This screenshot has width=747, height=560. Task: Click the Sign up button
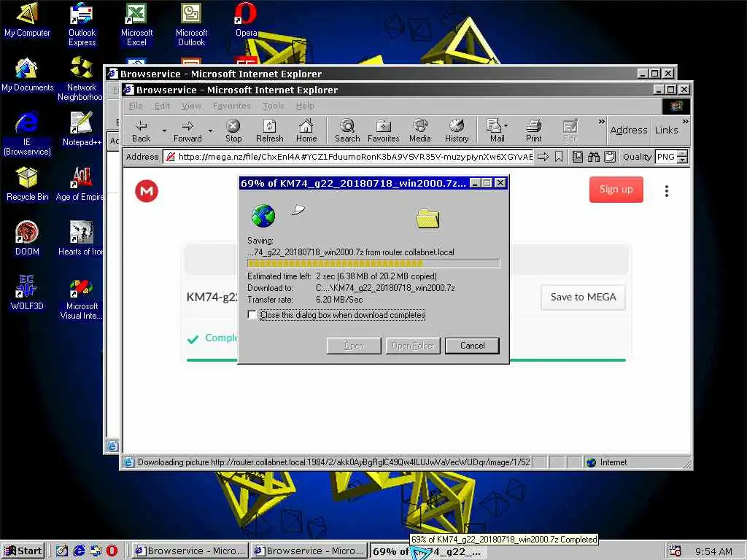click(616, 189)
